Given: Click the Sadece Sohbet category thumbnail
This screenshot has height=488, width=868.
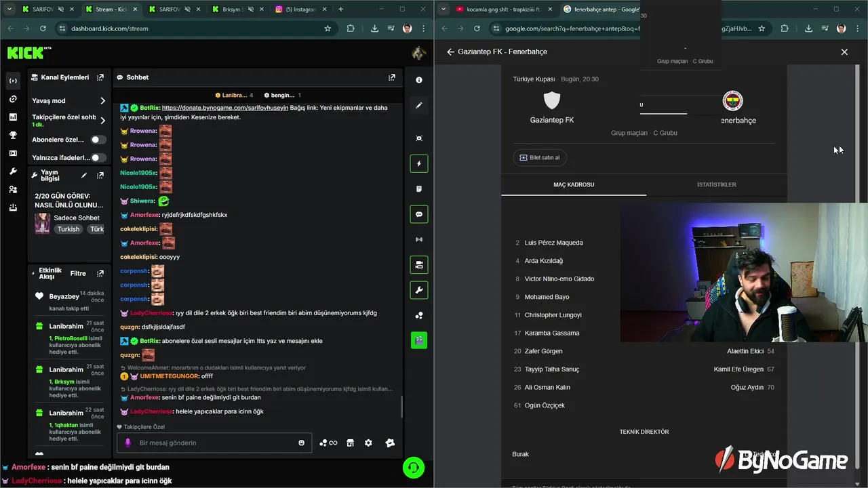Looking at the screenshot, I should point(42,224).
